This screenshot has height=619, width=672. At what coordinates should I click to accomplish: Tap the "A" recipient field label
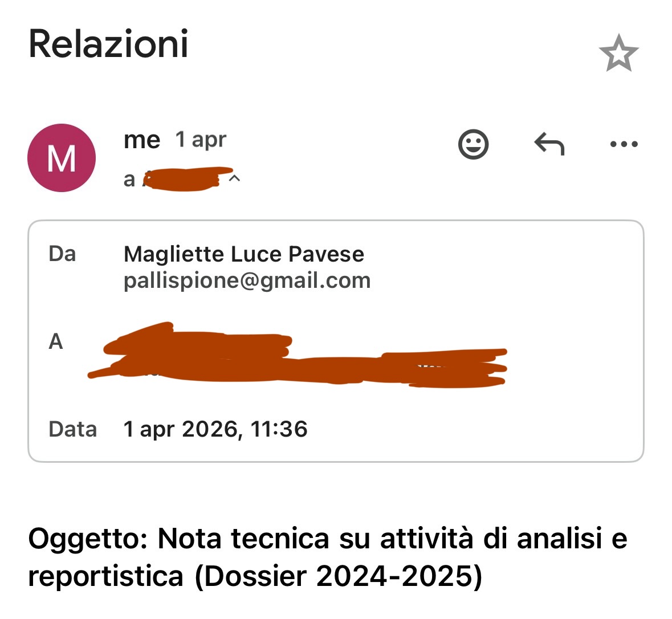click(x=56, y=341)
